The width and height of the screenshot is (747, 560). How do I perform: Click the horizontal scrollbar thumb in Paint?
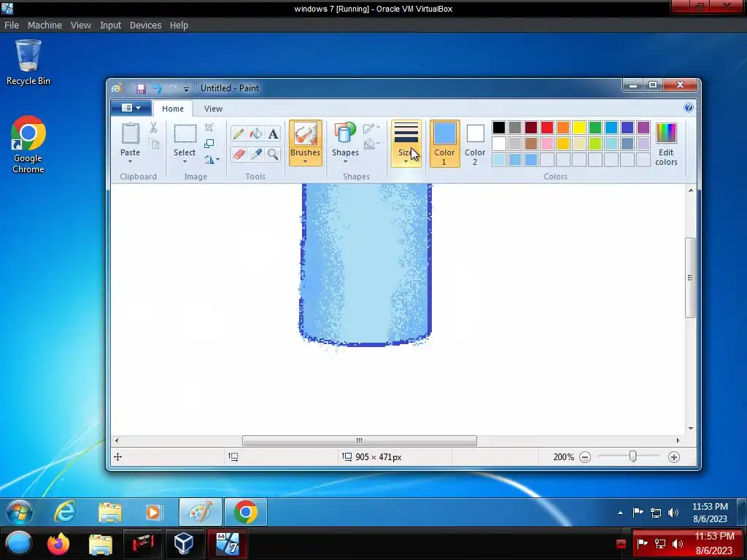pos(359,440)
